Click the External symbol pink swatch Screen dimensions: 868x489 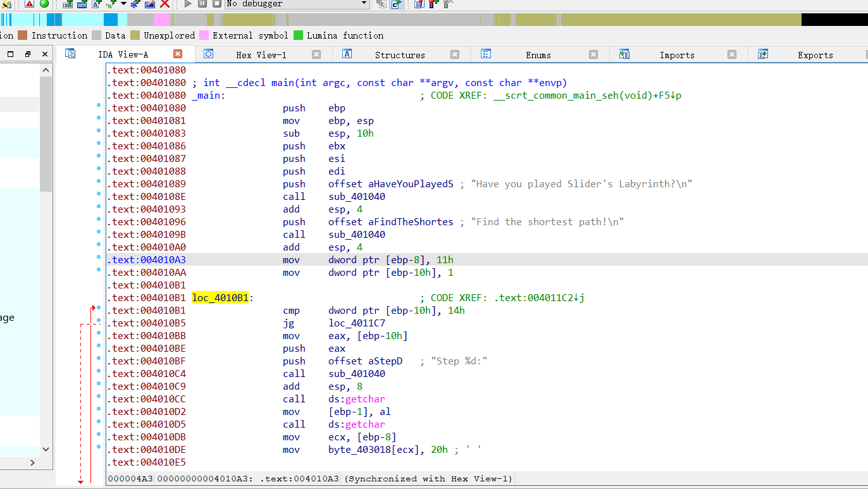(204, 35)
